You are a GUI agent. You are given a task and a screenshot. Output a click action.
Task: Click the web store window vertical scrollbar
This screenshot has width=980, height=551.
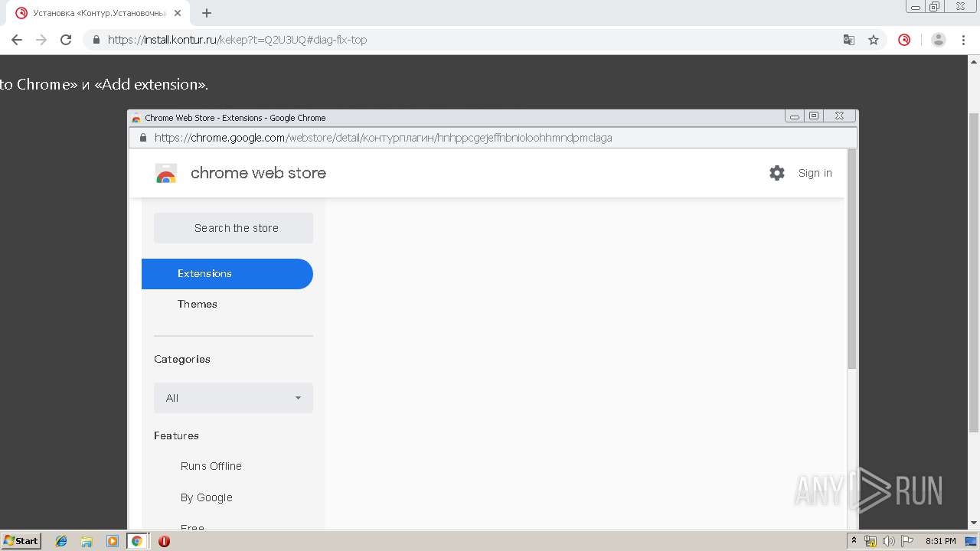tap(851, 260)
